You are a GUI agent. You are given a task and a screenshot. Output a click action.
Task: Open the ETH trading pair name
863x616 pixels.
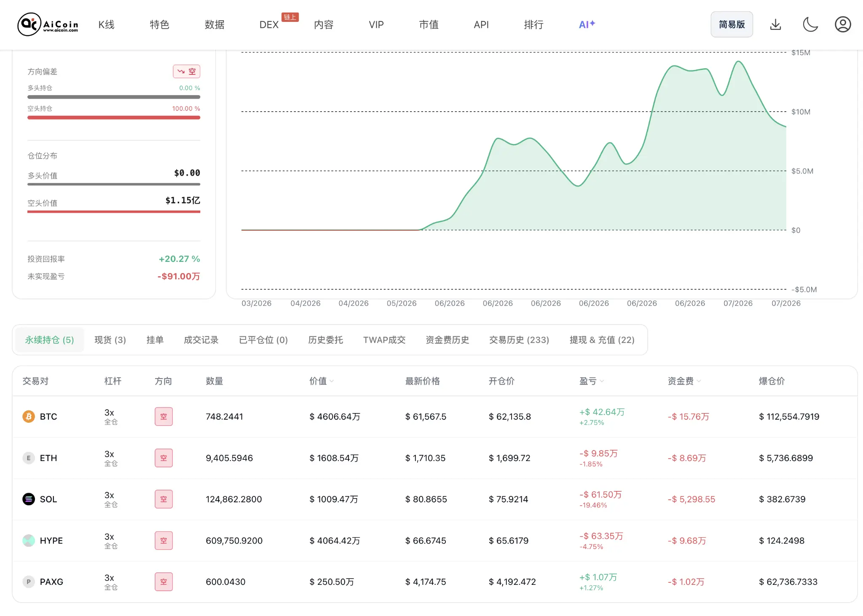coord(48,458)
